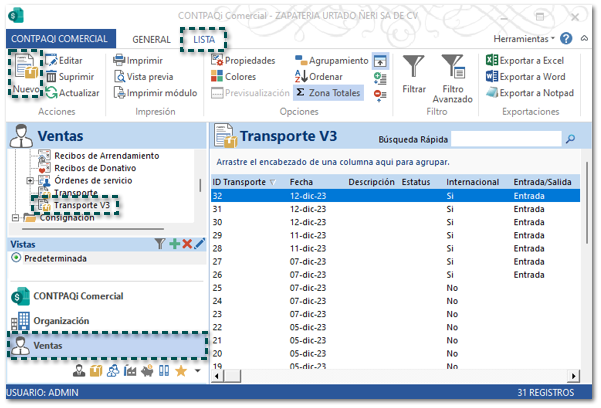Open the CONTPAQi COMERCIAL tab

click(x=57, y=38)
